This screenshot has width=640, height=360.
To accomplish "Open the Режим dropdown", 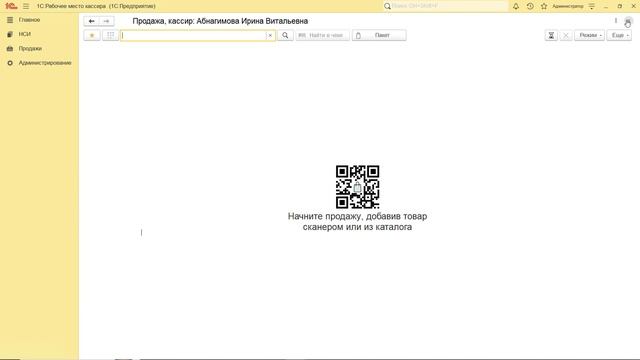I will click(x=589, y=36).
